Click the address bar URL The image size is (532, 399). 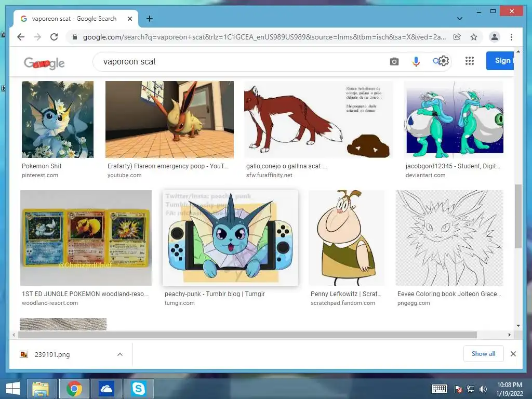[x=264, y=37]
